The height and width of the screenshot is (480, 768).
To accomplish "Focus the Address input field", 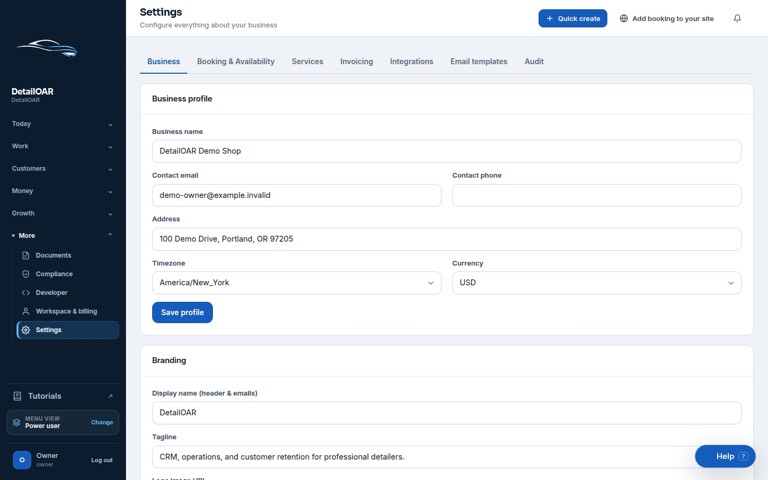I will pos(447,239).
